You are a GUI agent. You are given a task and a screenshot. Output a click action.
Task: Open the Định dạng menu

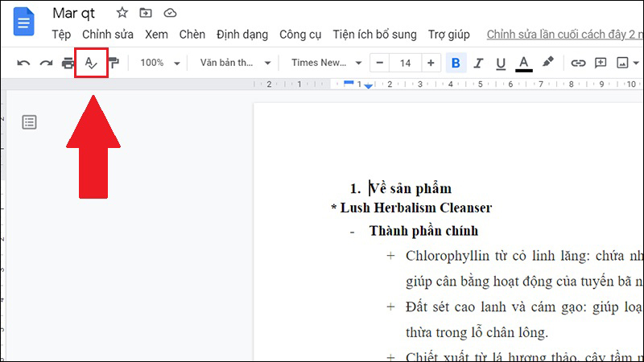click(x=242, y=35)
